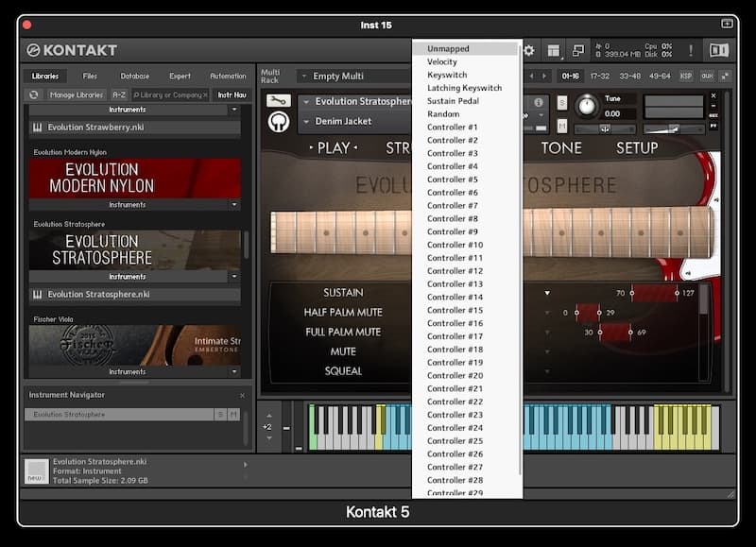Solo Evolution Stratosphere in Instrument Navigator
This screenshot has height=547, width=756.
(x=220, y=415)
